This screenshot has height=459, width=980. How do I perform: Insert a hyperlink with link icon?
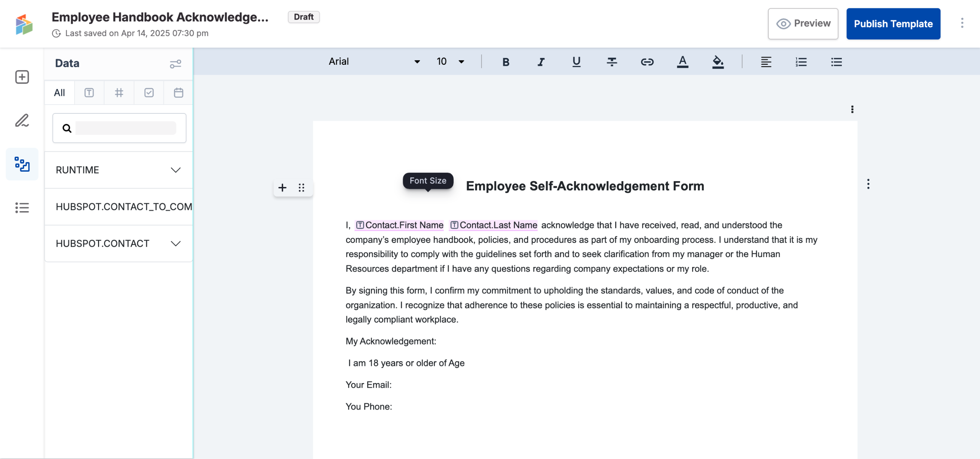[x=647, y=62]
